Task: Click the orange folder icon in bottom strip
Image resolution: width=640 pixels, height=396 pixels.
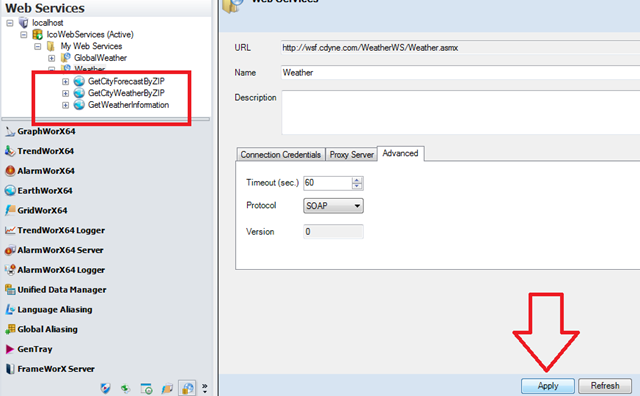Action: pos(167,388)
